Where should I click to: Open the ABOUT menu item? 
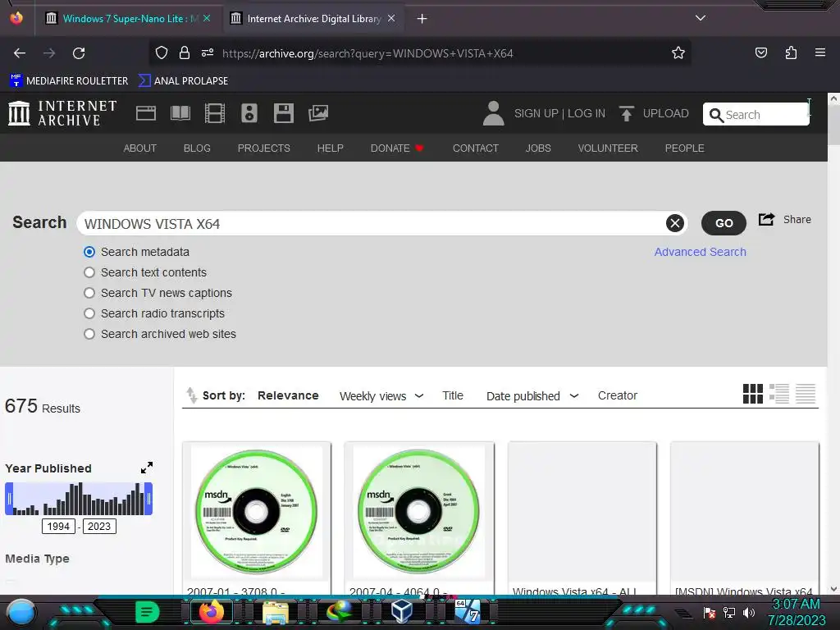139,148
